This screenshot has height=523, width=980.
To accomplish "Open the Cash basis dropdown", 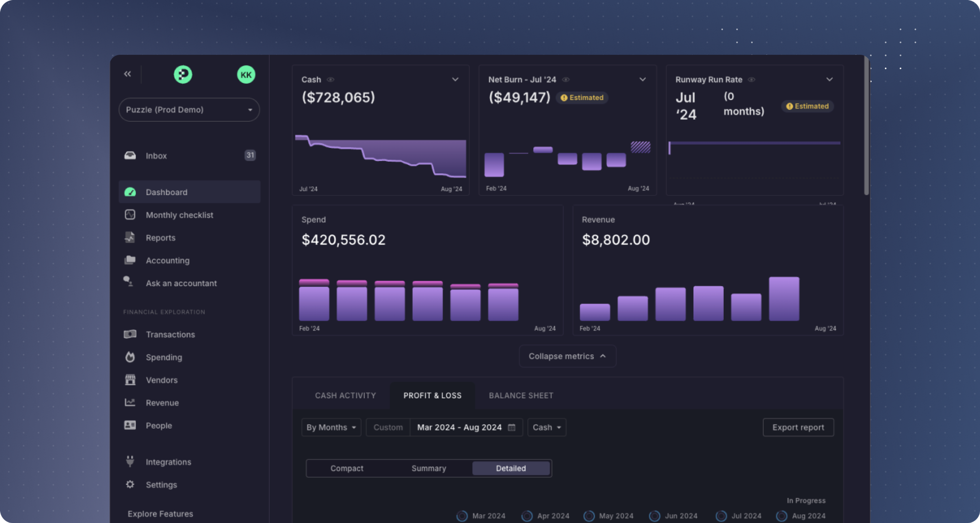I will [547, 427].
